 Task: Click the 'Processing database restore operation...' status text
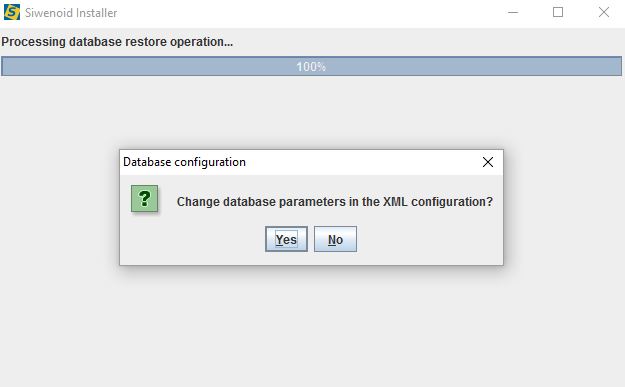pos(117,42)
